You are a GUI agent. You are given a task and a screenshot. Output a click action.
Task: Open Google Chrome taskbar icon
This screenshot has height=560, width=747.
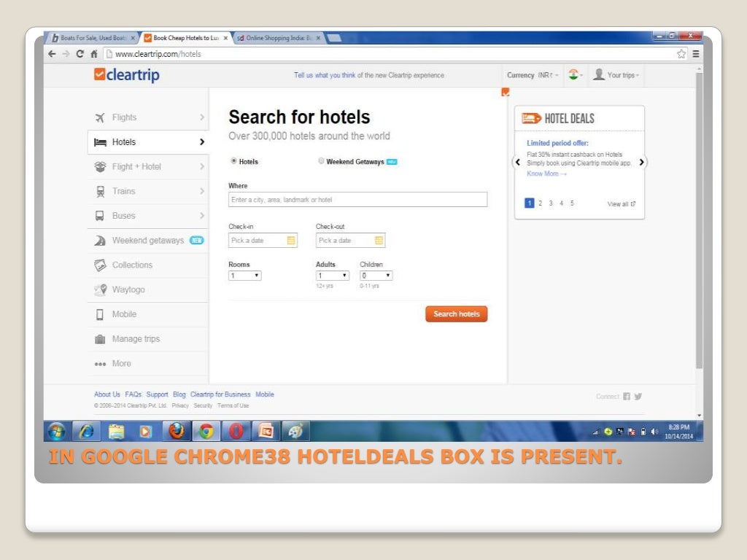pos(206,432)
